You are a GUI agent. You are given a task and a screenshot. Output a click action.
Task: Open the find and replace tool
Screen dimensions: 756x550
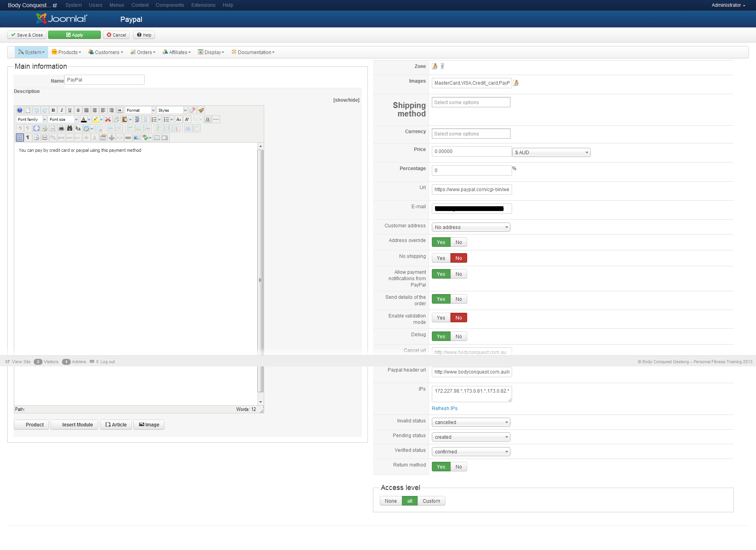coord(78,128)
